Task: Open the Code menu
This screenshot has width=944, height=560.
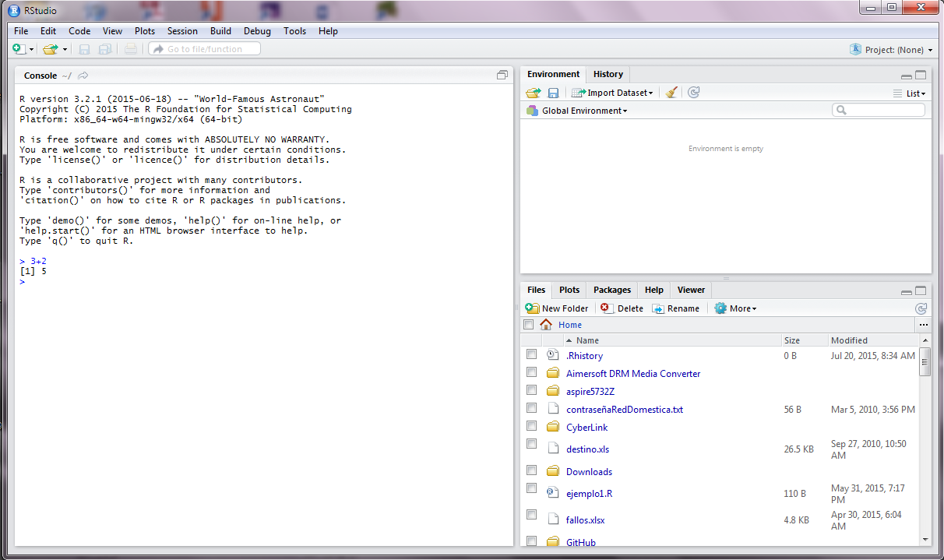Action: coord(79,31)
